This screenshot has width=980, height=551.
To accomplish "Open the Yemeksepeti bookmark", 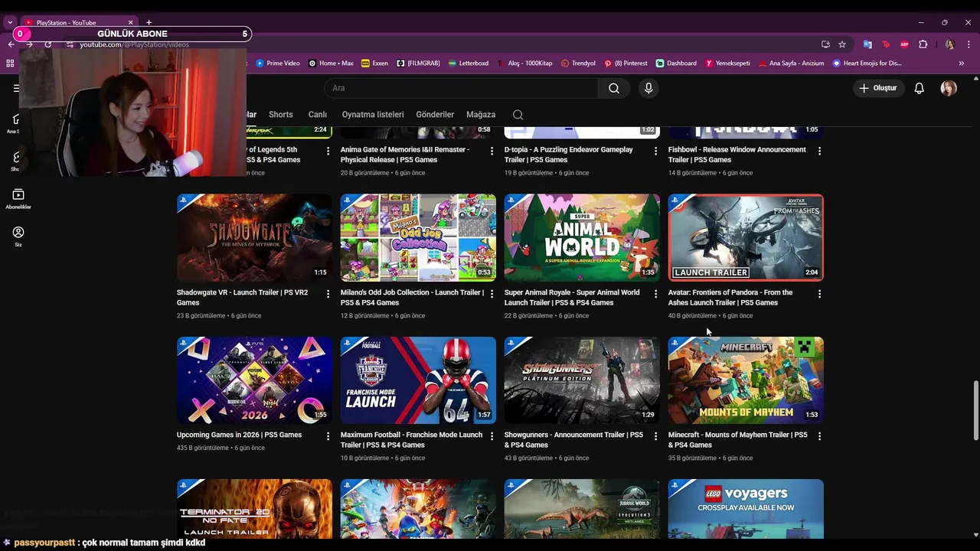I will (x=728, y=64).
